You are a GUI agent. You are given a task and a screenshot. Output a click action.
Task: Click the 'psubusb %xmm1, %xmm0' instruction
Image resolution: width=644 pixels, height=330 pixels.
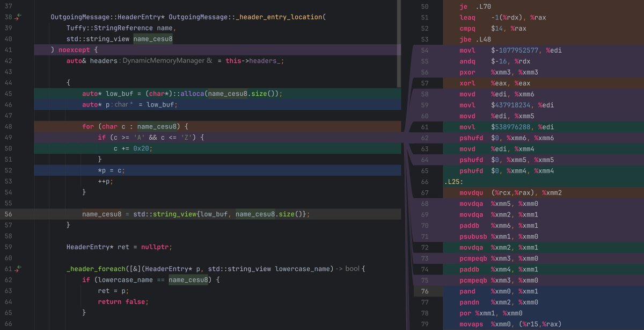(499, 236)
